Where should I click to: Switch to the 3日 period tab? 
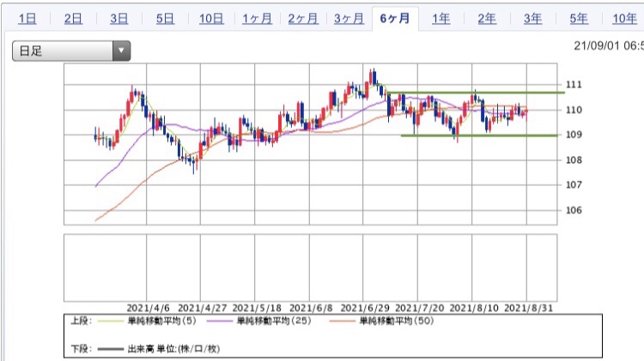click(x=119, y=19)
